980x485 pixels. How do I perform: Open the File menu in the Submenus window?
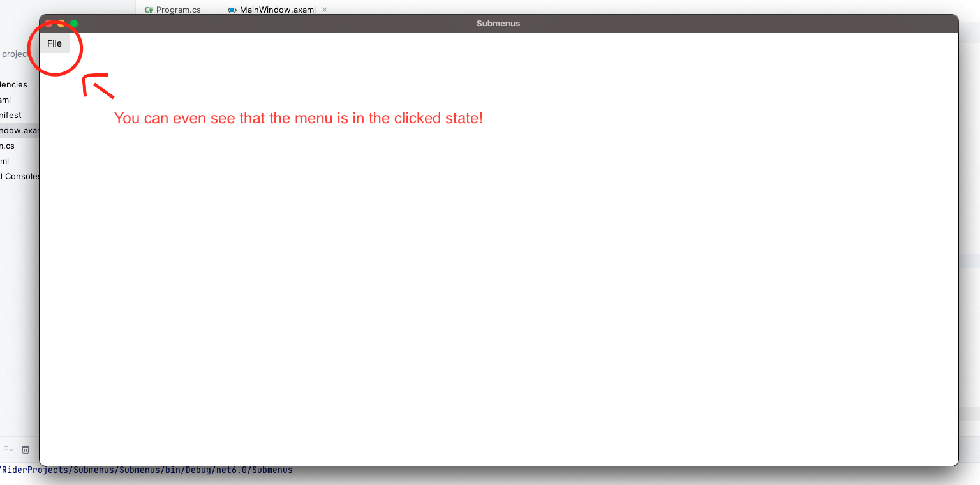(x=54, y=43)
